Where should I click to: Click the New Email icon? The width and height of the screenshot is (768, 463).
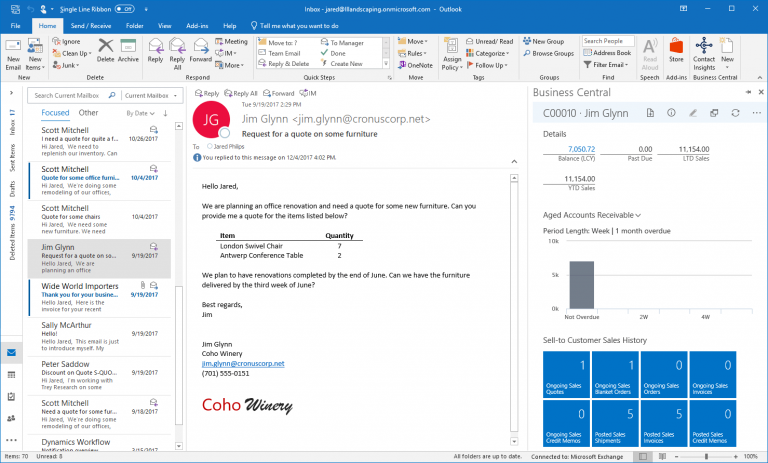pyautogui.click(x=13, y=47)
